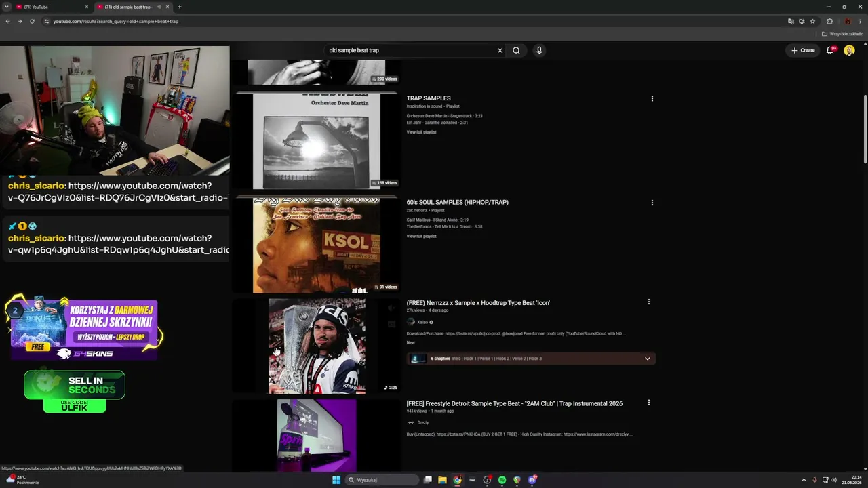Open the Chrome extensions puzzle icon

829,21
